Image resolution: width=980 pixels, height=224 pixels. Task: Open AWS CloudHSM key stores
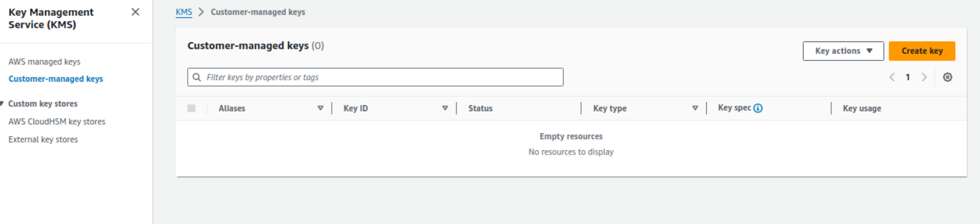[57, 121]
